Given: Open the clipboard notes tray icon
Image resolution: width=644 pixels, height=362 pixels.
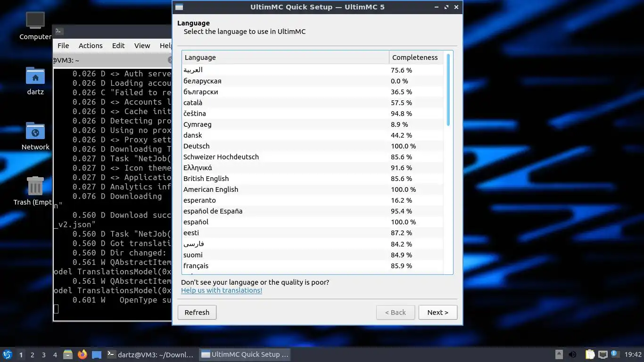Looking at the screenshot, I should [590, 354].
